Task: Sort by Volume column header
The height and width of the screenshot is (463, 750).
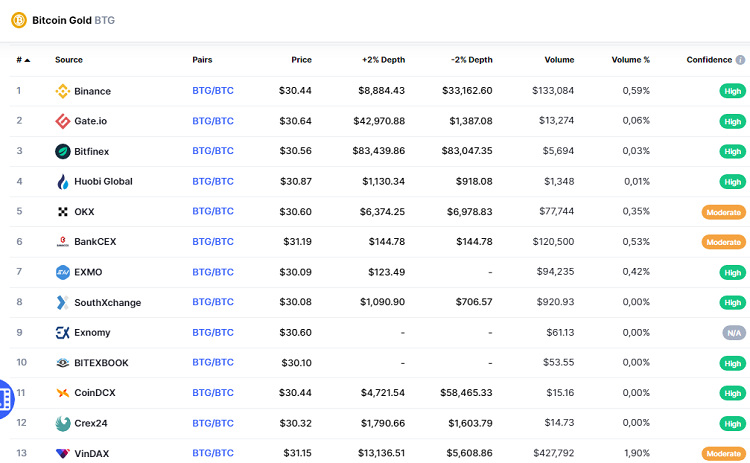Action: coord(559,60)
